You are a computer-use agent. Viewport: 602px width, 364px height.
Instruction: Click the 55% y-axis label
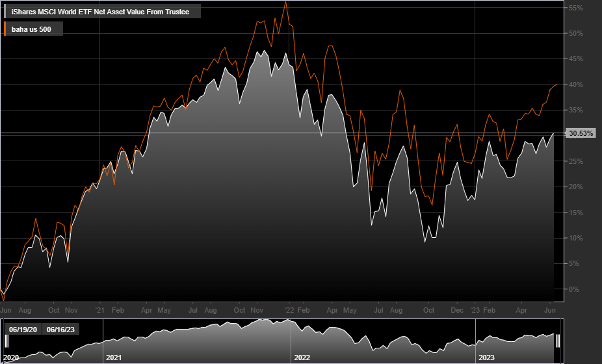[576, 8]
